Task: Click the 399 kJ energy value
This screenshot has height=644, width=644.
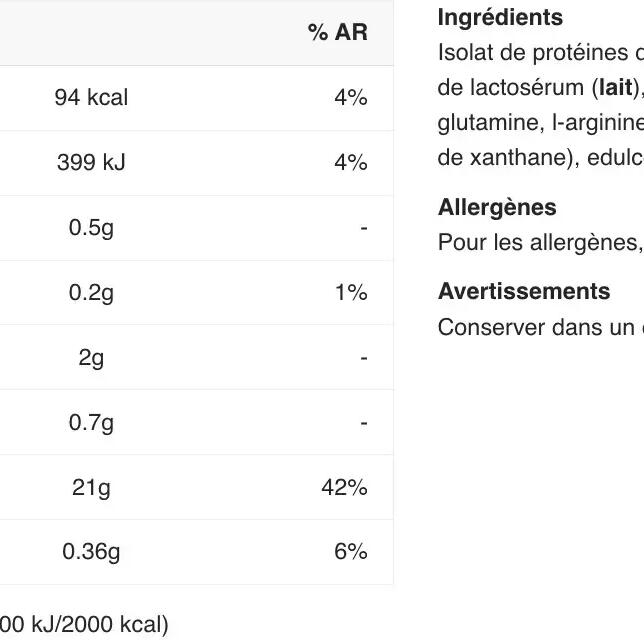Action: [91, 163]
